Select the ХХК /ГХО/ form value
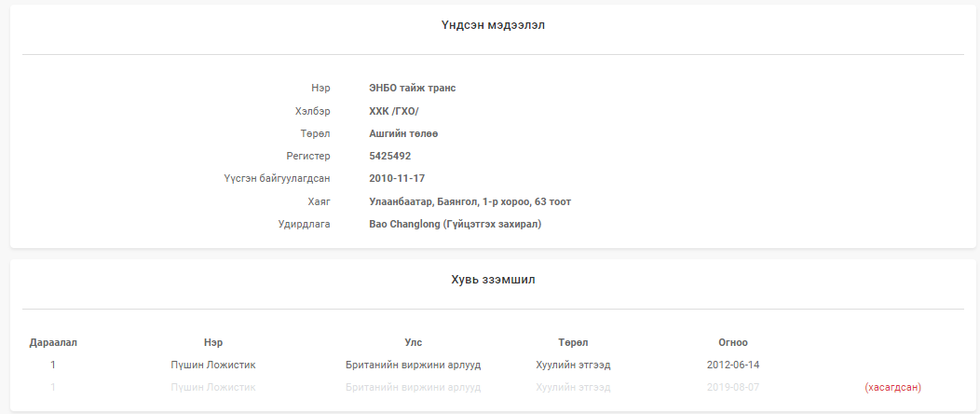Viewport: 980px width, 414px height. (393, 111)
